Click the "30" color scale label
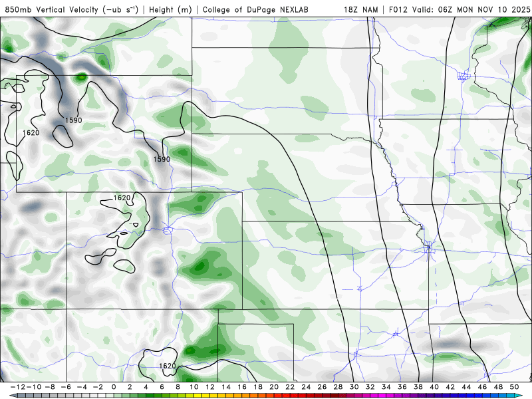Screen dimensions: 532x399 [354, 387]
